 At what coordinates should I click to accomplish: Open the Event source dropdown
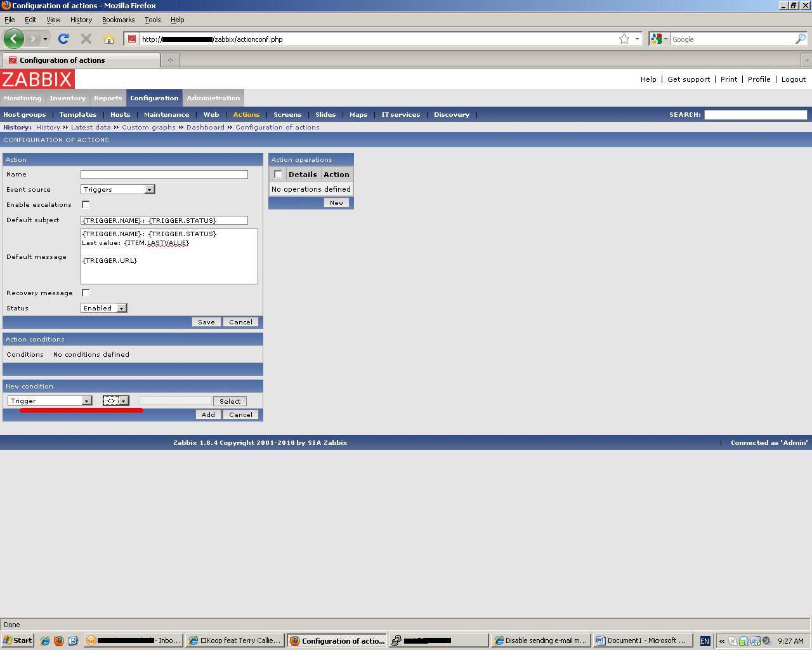pos(118,189)
